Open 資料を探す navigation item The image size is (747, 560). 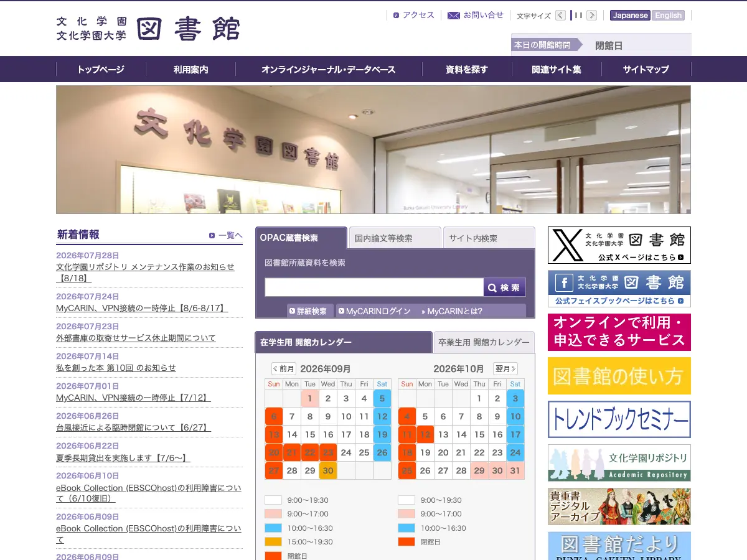click(x=467, y=70)
